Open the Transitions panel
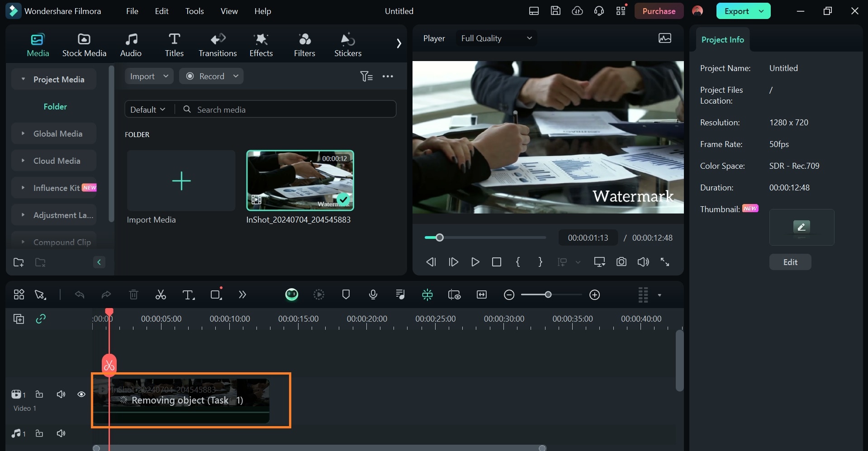The width and height of the screenshot is (868, 451). (218, 45)
